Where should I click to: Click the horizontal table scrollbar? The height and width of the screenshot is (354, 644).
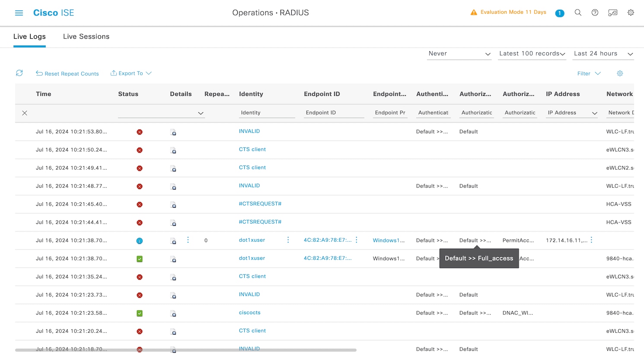pyautogui.click(x=186, y=350)
